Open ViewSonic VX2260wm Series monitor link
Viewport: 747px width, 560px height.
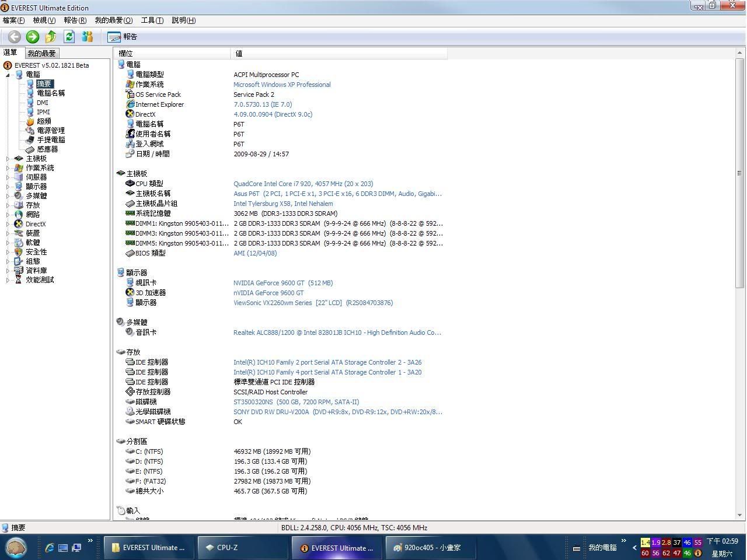313,303
